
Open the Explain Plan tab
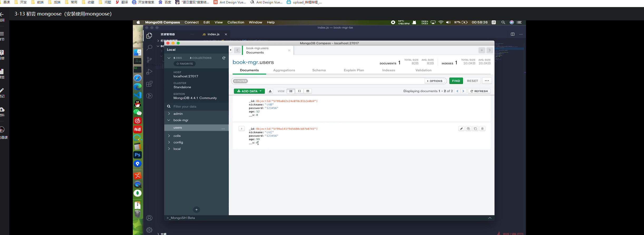click(x=354, y=70)
